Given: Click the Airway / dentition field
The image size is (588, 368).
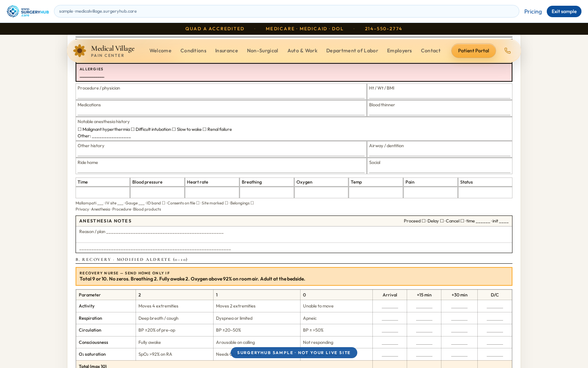Looking at the screenshot, I should coord(440,149).
